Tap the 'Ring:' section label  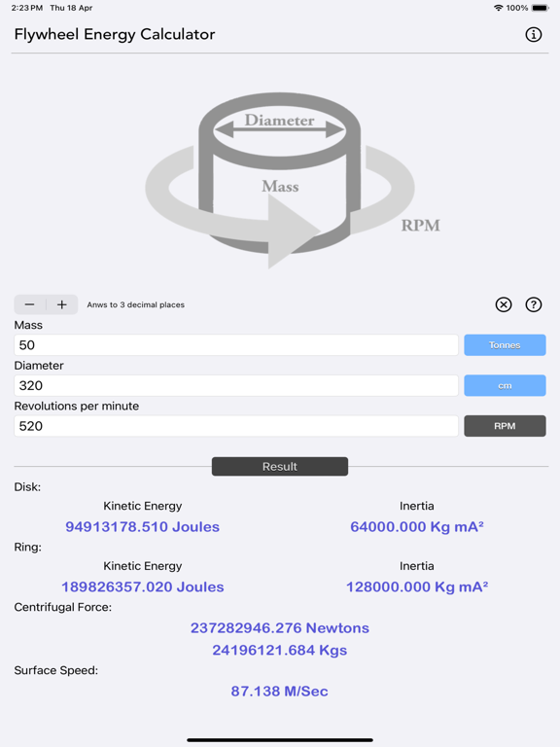(27, 547)
